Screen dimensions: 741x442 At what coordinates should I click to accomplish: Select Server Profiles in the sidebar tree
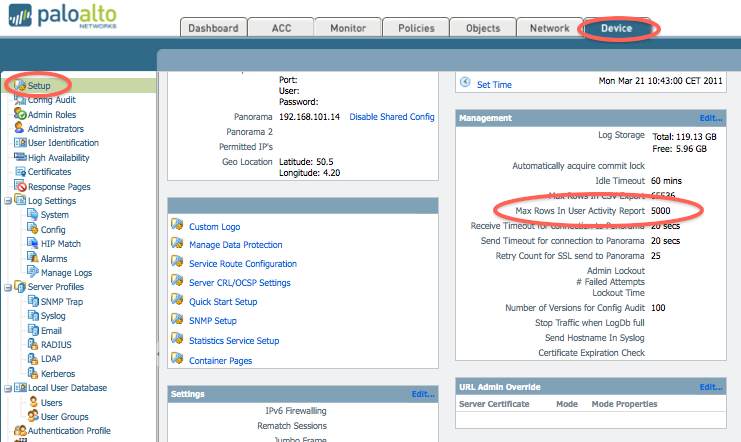[56, 287]
